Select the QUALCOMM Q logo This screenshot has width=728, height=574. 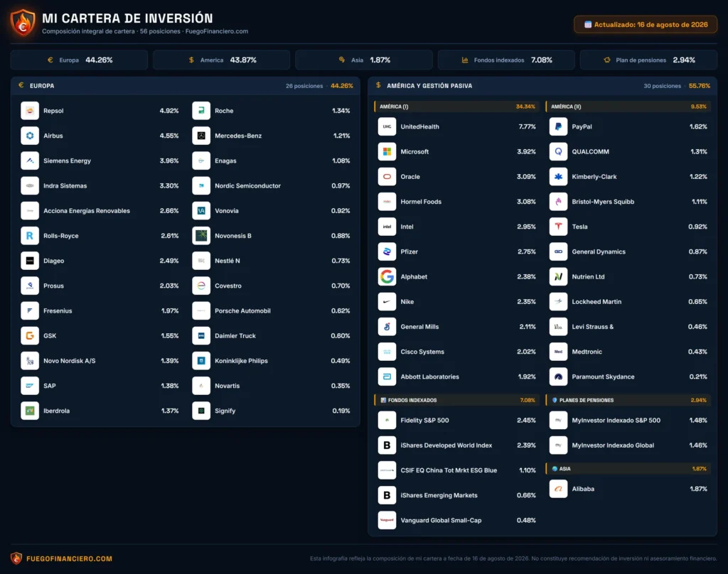[x=558, y=152]
